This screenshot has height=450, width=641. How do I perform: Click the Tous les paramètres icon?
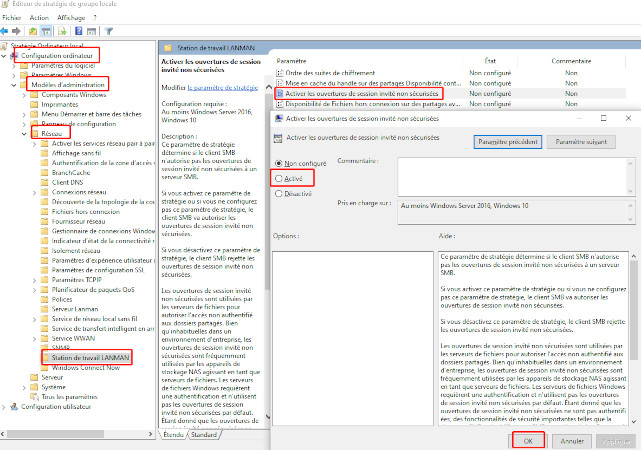coord(34,397)
